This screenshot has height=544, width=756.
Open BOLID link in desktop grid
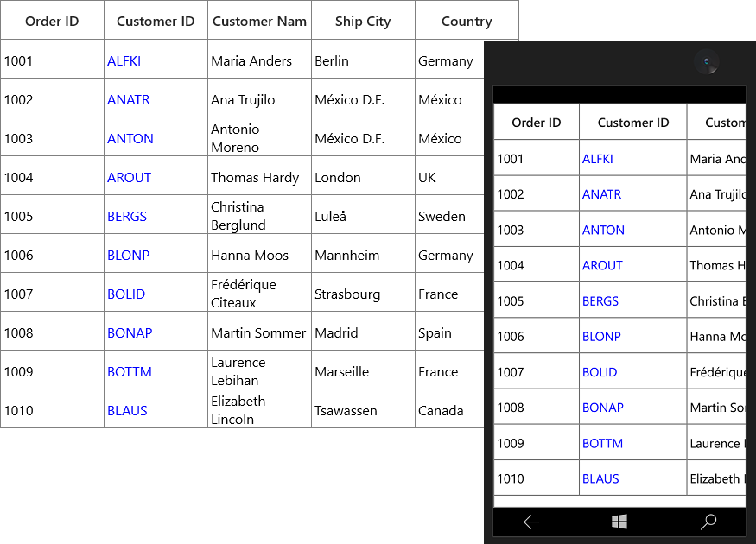126,294
